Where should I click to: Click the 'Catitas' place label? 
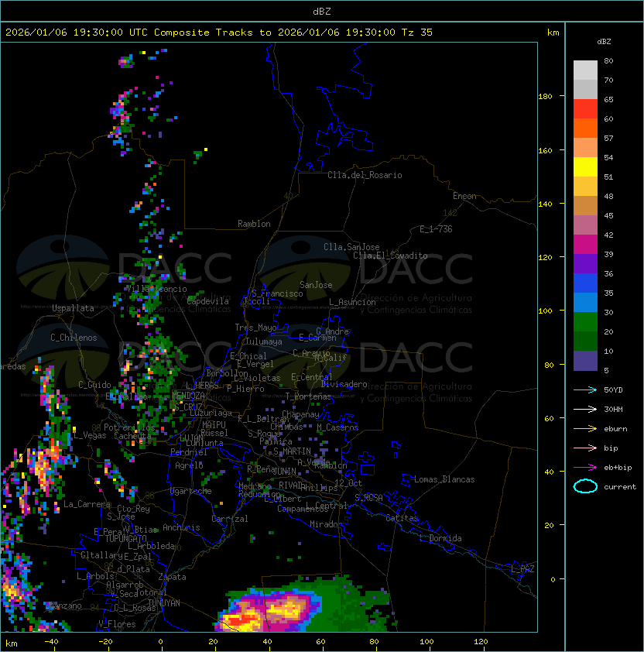(402, 518)
